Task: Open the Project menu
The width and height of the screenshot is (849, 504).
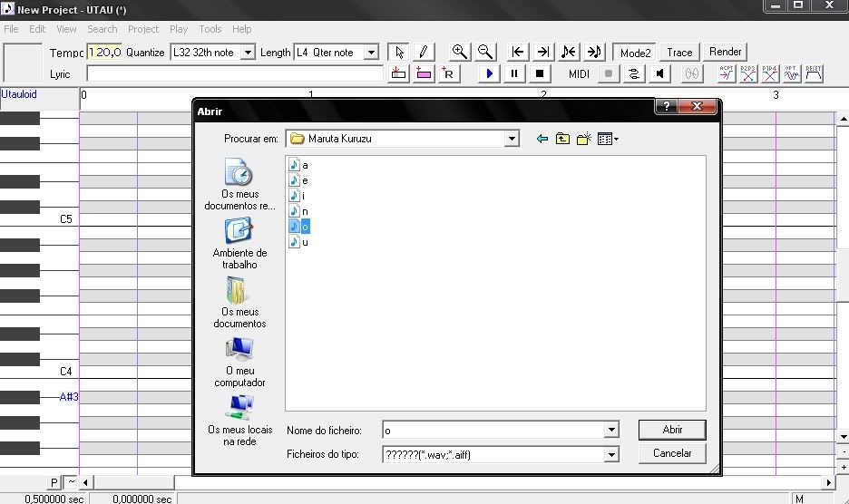Action: (x=143, y=29)
